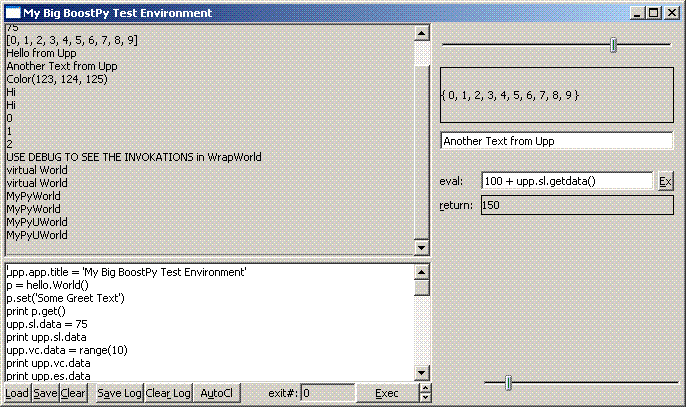The width and height of the screenshot is (686, 407).
Task: Click into the eval expression field
Action: pyautogui.click(x=566, y=181)
